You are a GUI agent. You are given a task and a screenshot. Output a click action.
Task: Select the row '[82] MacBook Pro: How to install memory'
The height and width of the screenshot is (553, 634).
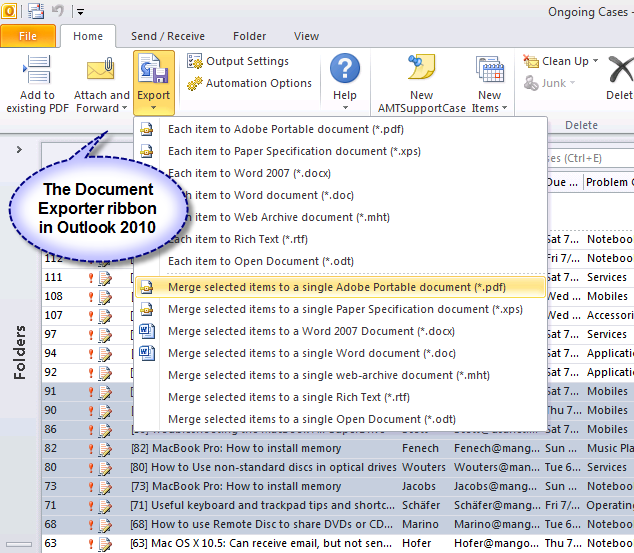click(x=338, y=449)
